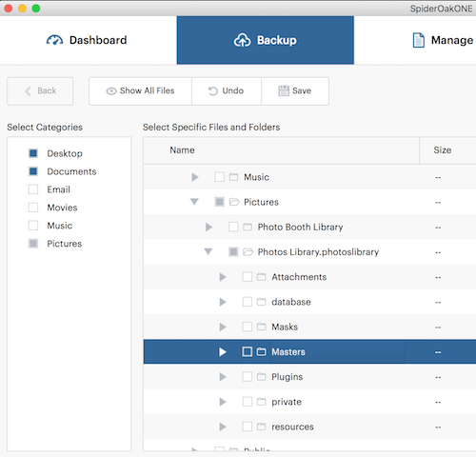
Task: Click the Photo Booth Library folder icon
Action: pyautogui.click(x=248, y=227)
